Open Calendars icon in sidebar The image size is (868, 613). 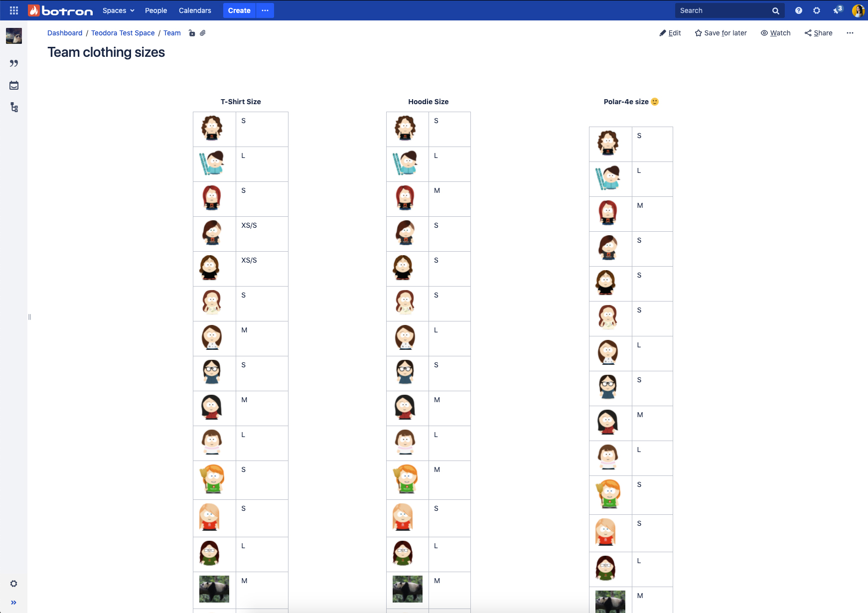14,85
